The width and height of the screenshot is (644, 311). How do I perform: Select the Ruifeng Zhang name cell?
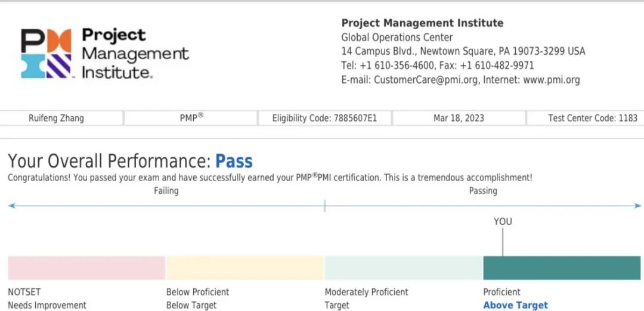click(61, 118)
